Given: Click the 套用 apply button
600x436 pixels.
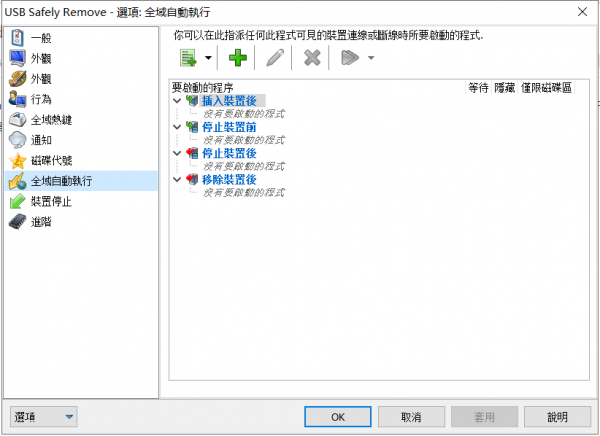Looking at the screenshot, I should click(x=484, y=416).
